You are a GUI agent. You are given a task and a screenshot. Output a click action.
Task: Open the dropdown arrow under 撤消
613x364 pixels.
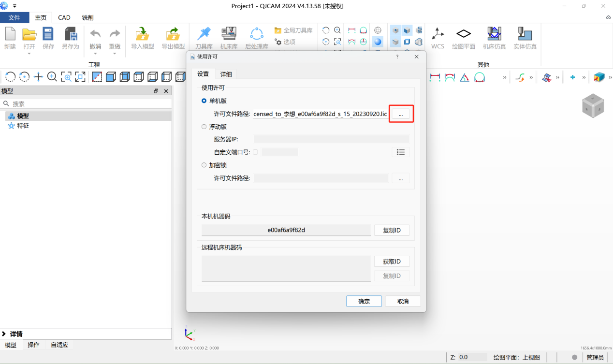(95, 54)
